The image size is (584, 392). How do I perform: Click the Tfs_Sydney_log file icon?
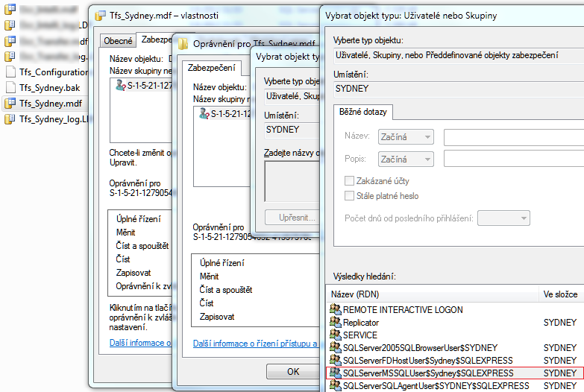(x=10, y=119)
